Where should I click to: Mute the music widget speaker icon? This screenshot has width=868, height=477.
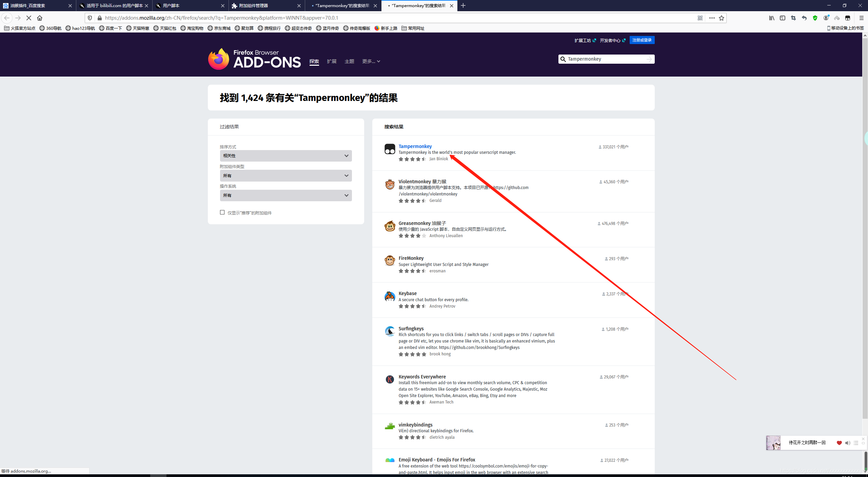click(848, 443)
